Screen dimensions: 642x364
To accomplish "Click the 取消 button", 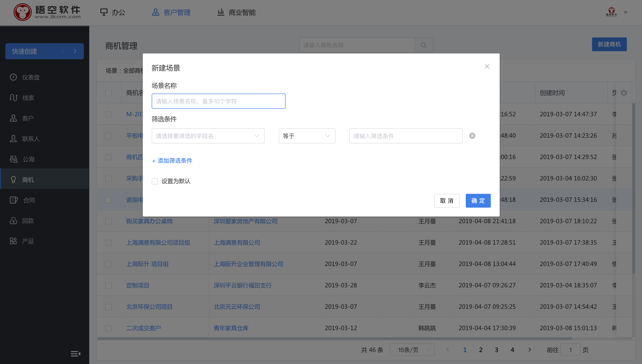I will pos(447,200).
